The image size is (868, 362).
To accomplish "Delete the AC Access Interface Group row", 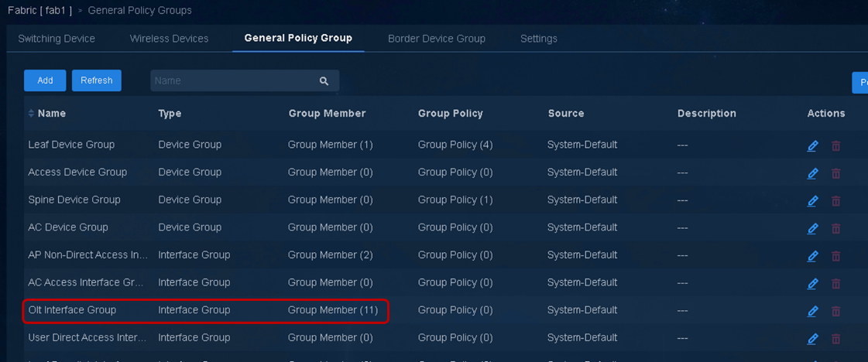I will [x=836, y=284].
